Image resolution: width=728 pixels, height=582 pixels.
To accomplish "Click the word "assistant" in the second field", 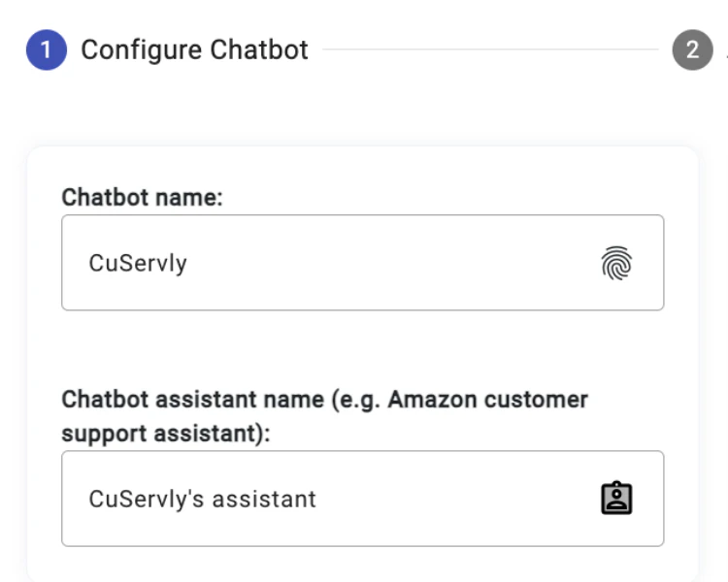I will tap(266, 499).
